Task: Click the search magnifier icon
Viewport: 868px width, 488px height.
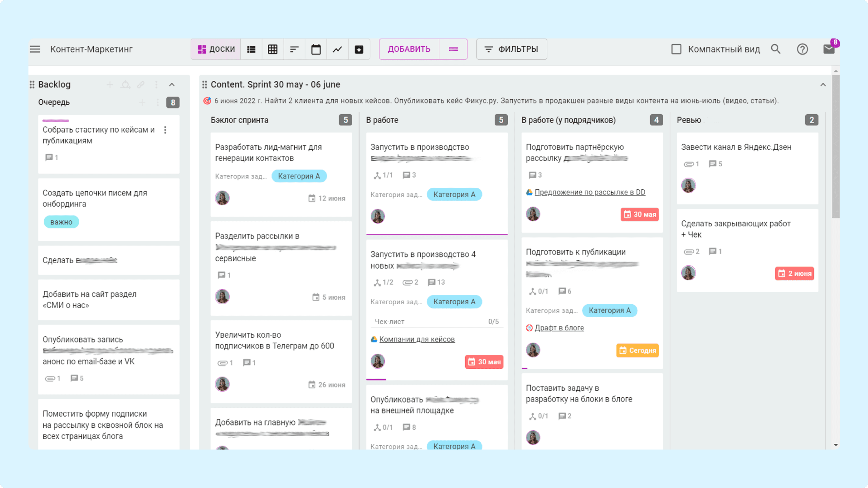Action: (x=776, y=49)
